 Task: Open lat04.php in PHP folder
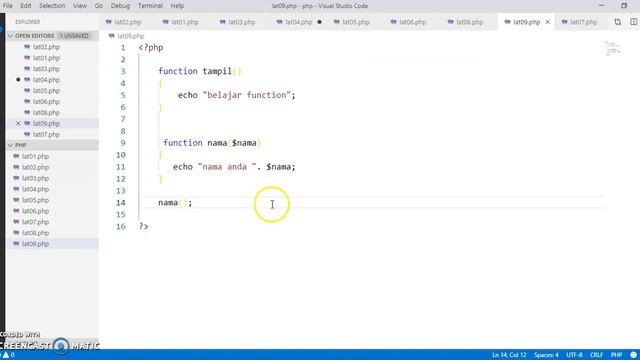[36, 189]
